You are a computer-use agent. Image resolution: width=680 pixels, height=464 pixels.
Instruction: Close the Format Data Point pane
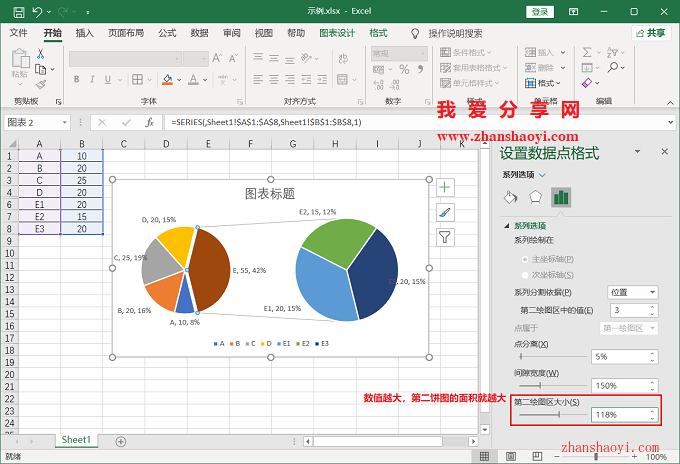[664, 151]
